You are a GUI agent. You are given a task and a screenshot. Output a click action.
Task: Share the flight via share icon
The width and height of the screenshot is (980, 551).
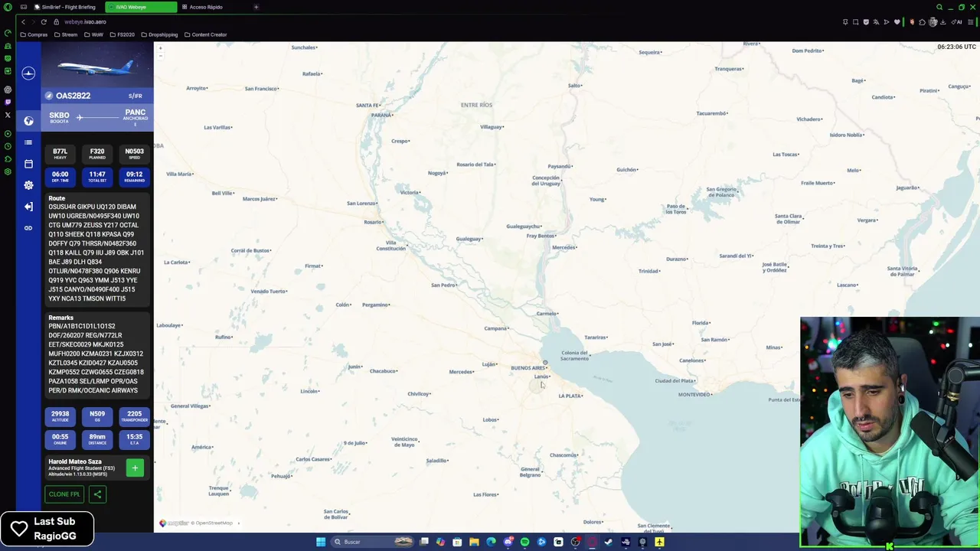tap(97, 494)
